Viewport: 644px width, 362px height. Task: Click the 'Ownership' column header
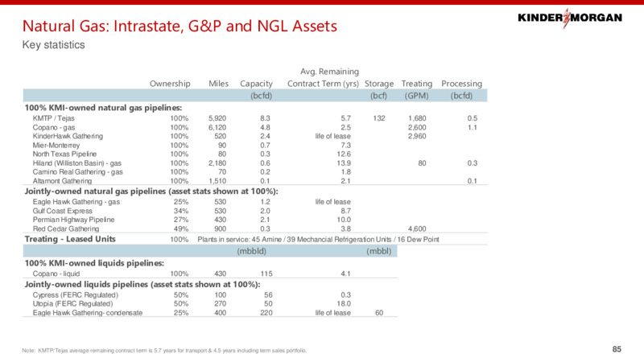(x=170, y=84)
